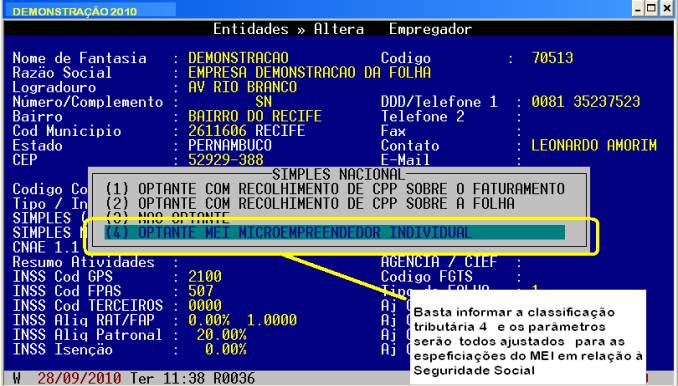The width and height of the screenshot is (678, 386).
Task: Click the white MEI classification annotation note
Action: pyautogui.click(x=528, y=338)
